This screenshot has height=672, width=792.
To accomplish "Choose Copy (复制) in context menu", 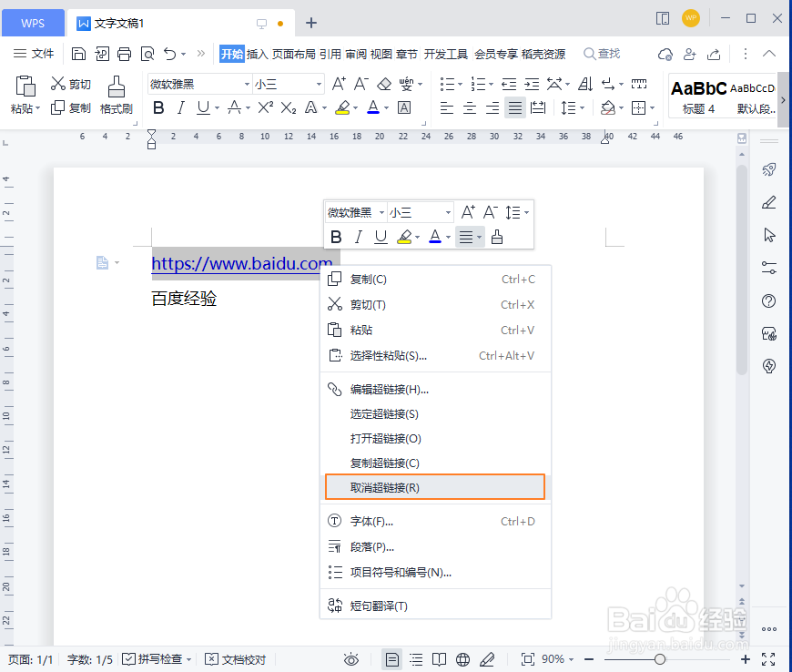I will [435, 279].
